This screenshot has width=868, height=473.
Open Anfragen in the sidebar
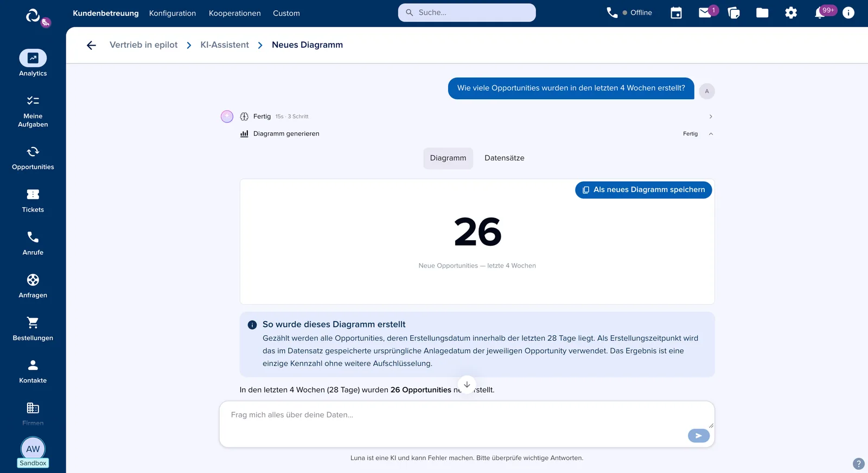(x=33, y=286)
